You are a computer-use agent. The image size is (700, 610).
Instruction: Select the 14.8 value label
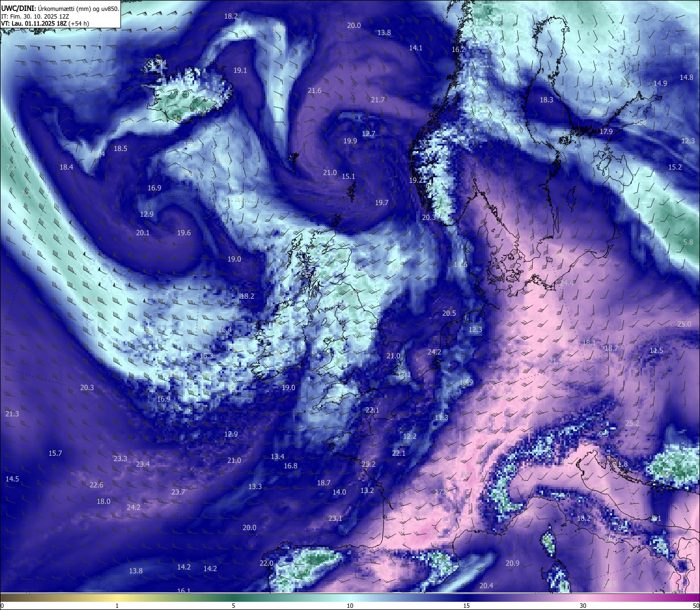click(686, 78)
